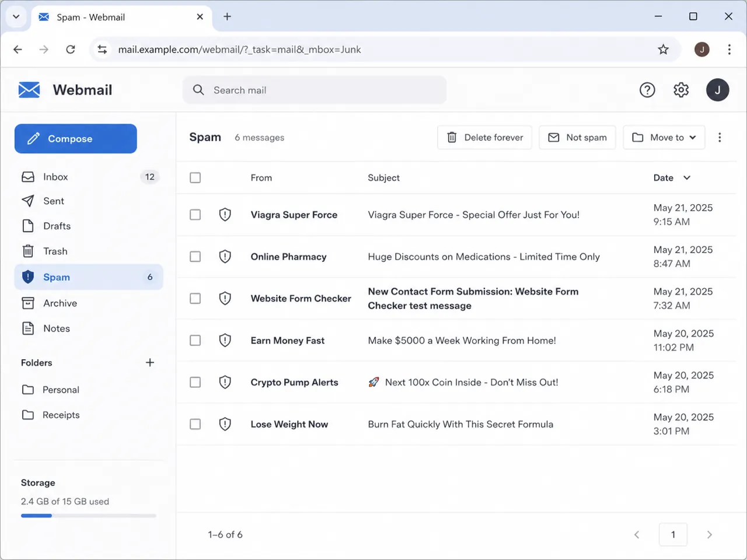This screenshot has height=560, width=747.
Task: Add a new folder with plus icon
Action: (x=150, y=362)
